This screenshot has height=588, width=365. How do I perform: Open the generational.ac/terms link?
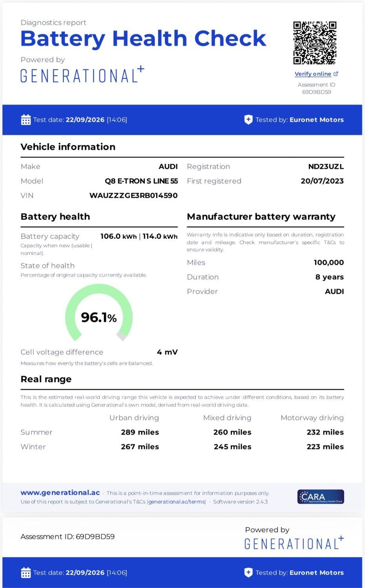(177, 502)
